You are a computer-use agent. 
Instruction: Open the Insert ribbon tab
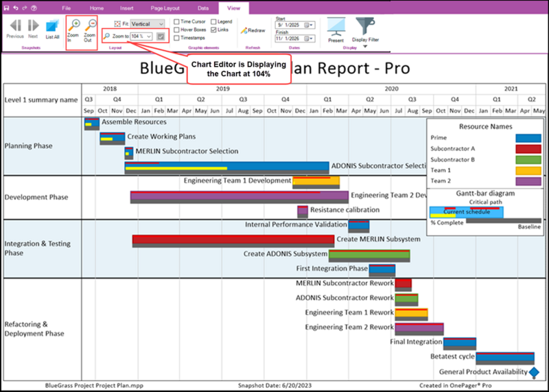(x=127, y=8)
